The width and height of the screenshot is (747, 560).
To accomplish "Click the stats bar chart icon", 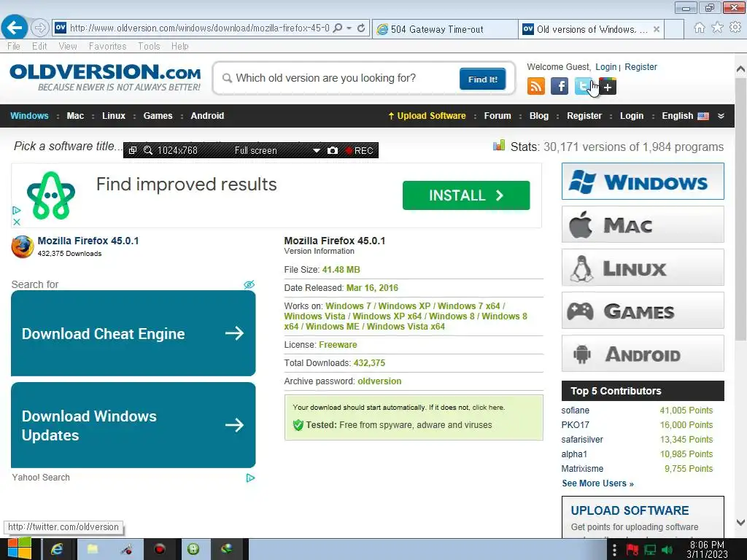I will (499, 145).
